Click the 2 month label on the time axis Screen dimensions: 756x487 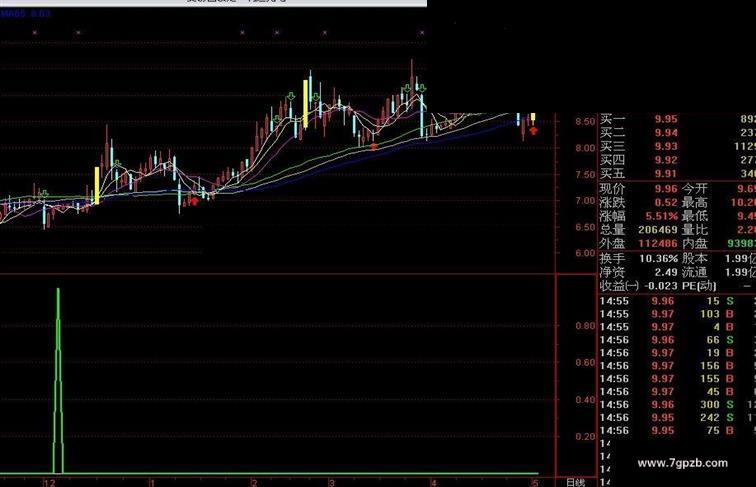tap(254, 483)
